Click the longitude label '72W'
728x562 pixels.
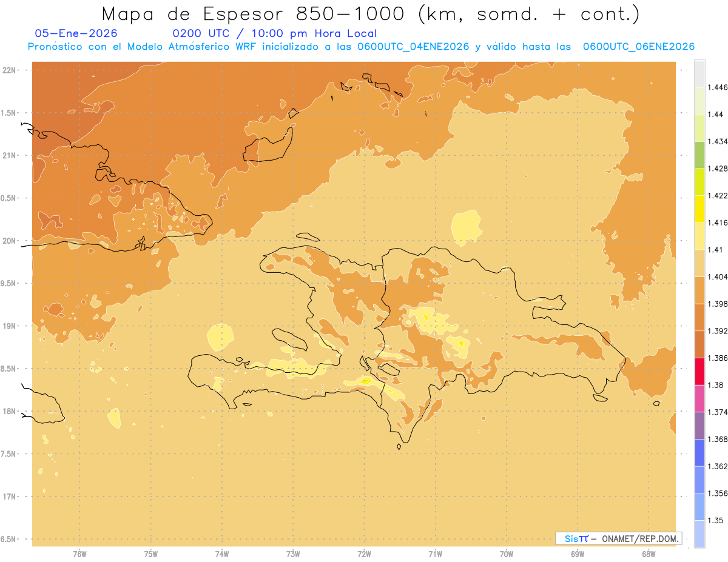point(364,554)
